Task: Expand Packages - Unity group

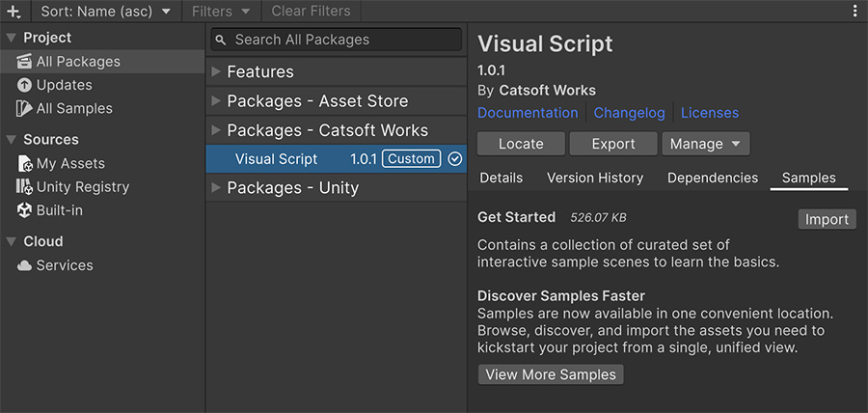Action: [x=216, y=187]
